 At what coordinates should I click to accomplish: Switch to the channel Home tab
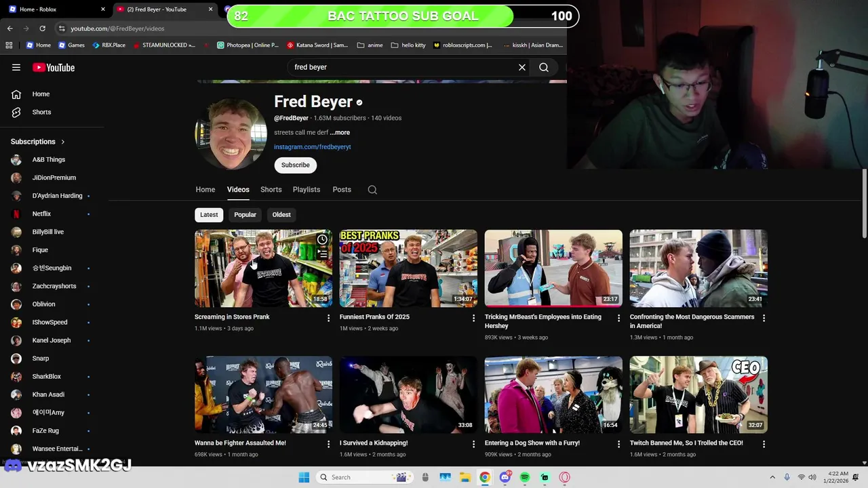[205, 190]
